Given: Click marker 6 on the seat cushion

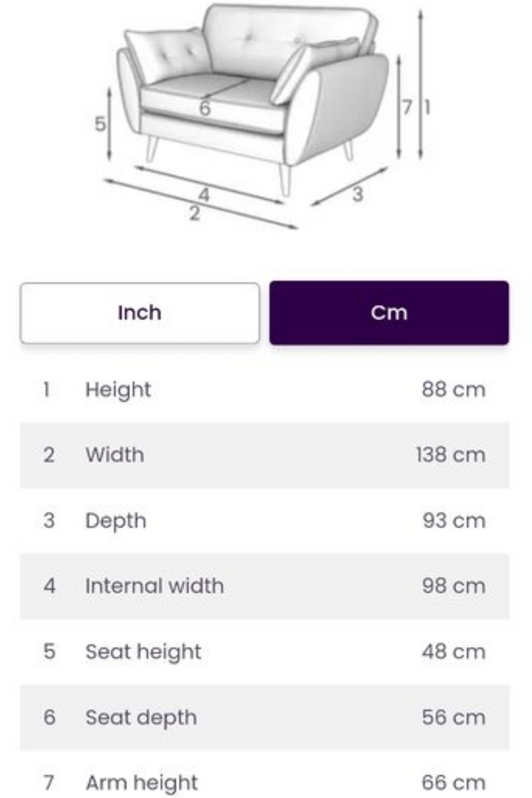Looking at the screenshot, I should 204,107.
